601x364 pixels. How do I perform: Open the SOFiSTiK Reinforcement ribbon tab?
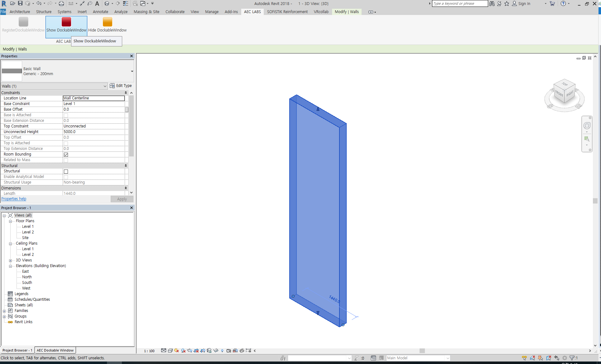[287, 12]
